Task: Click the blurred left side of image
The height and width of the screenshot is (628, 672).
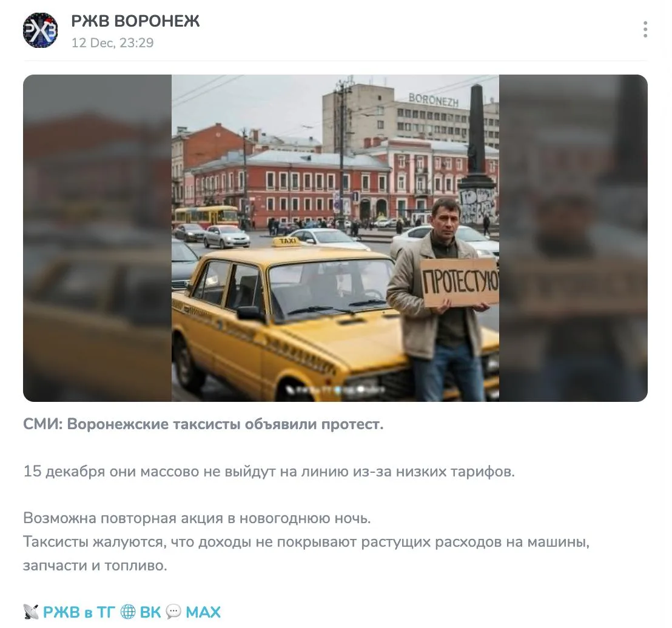Action: coord(97,238)
